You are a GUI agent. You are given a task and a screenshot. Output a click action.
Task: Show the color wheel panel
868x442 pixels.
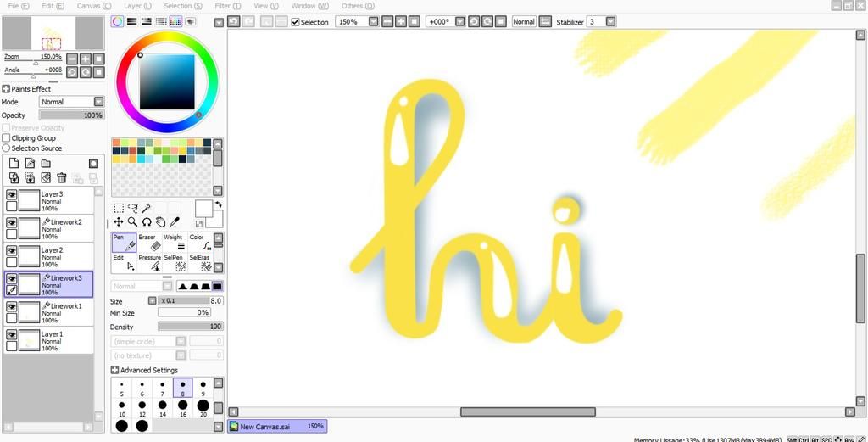(117, 21)
